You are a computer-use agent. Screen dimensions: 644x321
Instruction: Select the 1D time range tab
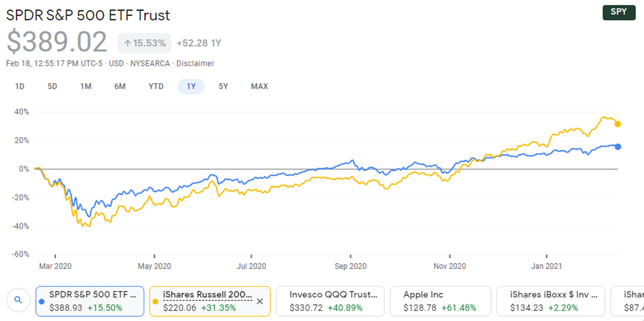[20, 86]
